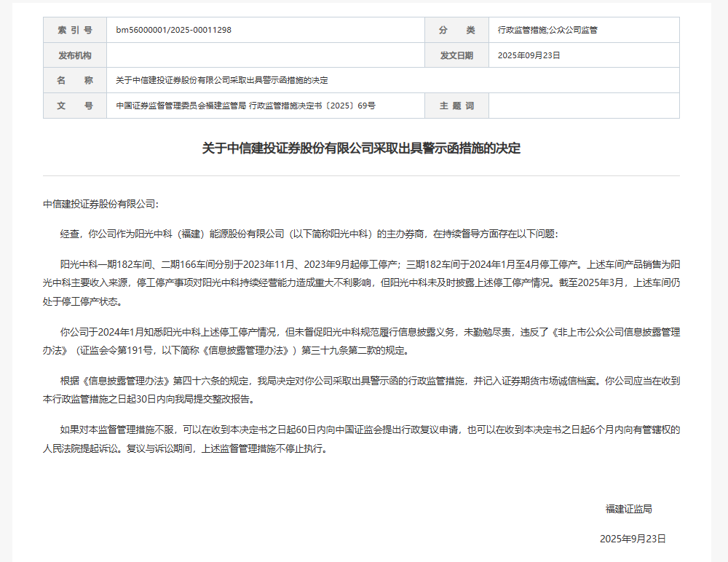Click the 发文日期 label cell

coord(457,55)
